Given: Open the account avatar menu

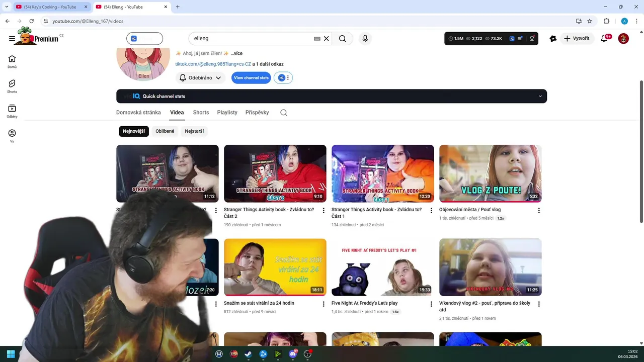Looking at the screenshot, I should 623,38.
